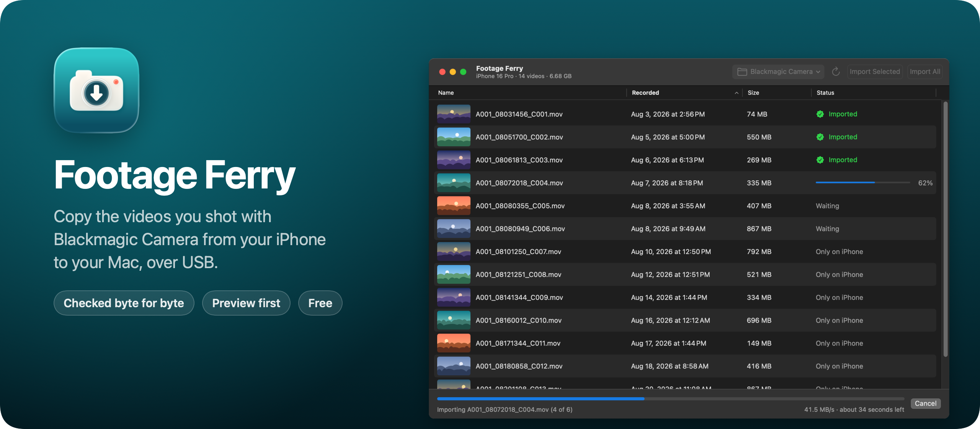Viewport: 980px width, 429px height.
Task: Sort by the Status column header
Action: point(825,93)
